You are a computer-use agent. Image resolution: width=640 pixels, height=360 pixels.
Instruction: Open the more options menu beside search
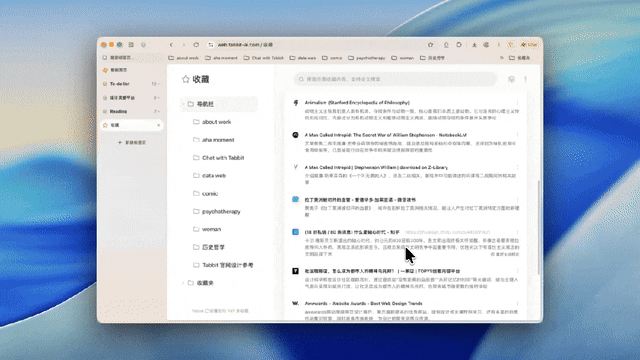pos(526,79)
